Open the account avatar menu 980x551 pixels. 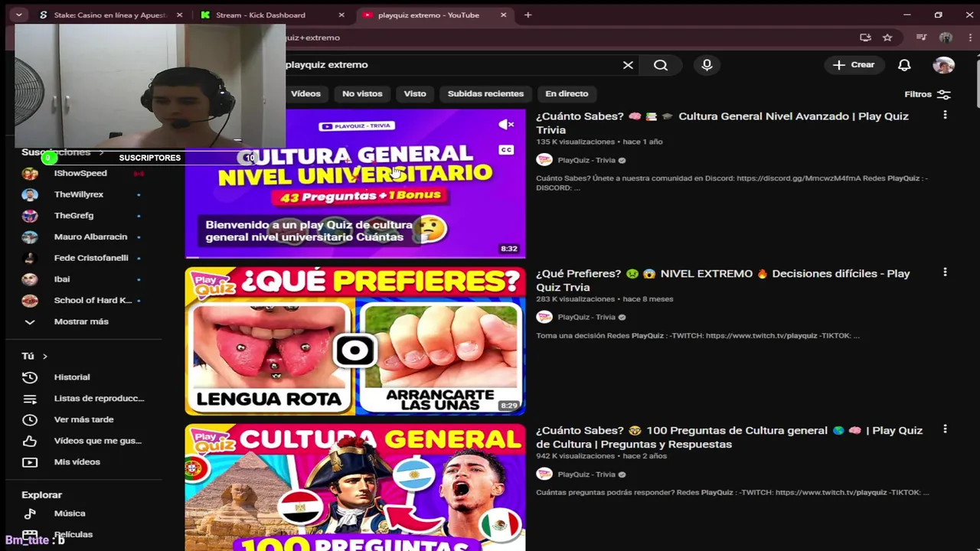click(x=943, y=65)
